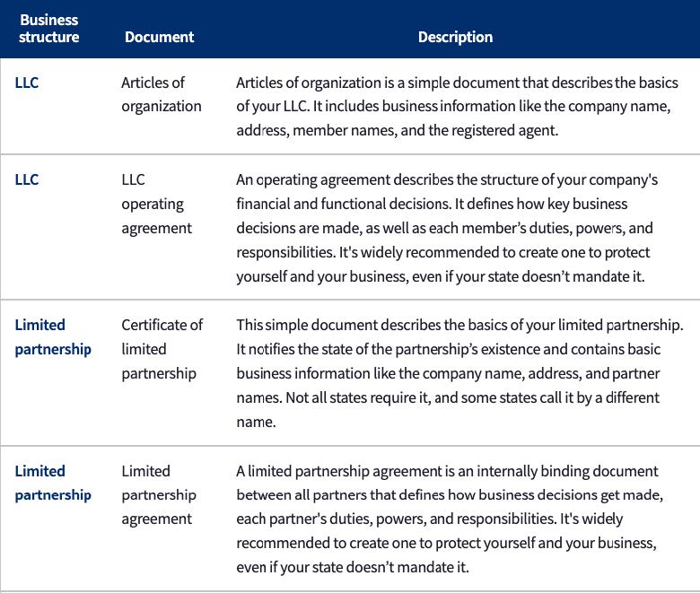Select the Description column header
This screenshot has width=700, height=593.
click(455, 37)
